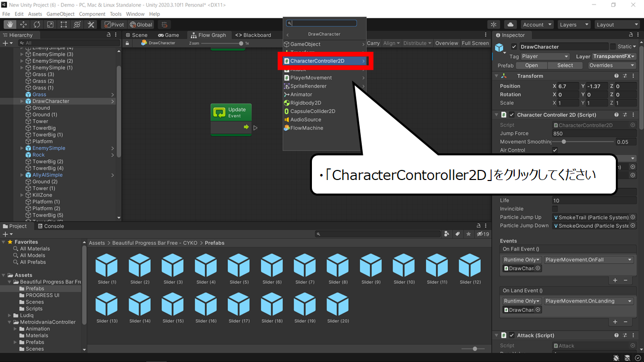The image size is (644, 362).
Task: Toggle hidden packages count icon (19)
Action: tap(483, 234)
